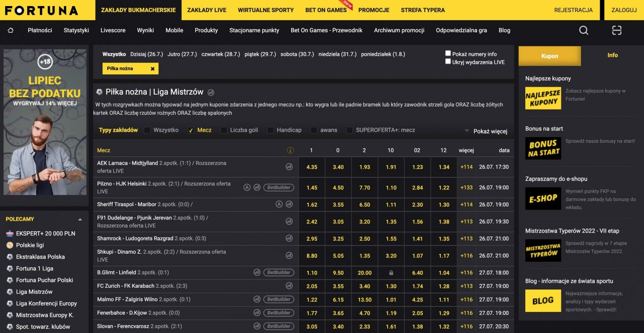Click the Zaloguj button

[x=624, y=10]
